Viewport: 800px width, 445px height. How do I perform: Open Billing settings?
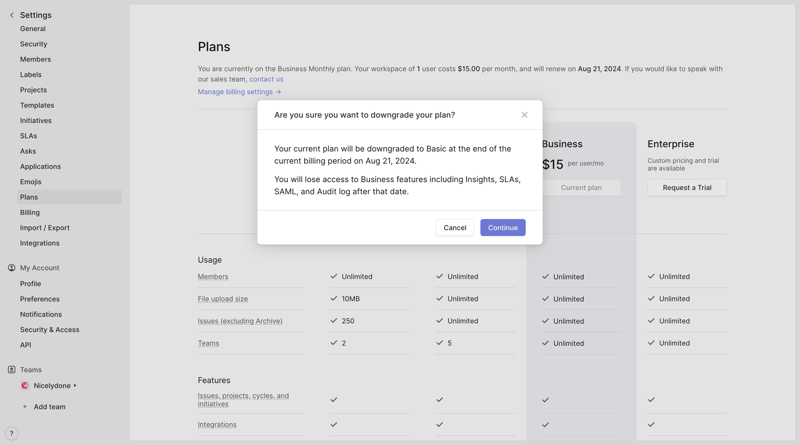[x=30, y=212]
